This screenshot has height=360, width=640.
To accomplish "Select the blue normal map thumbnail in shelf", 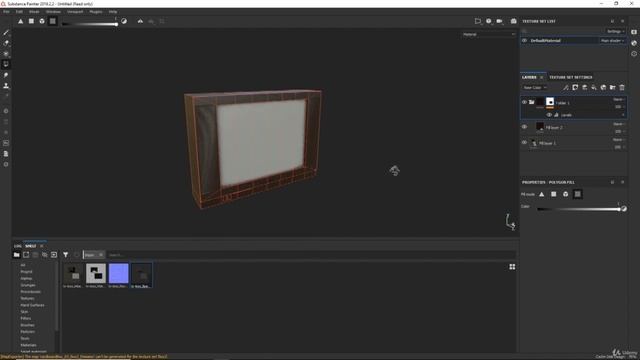I will (x=119, y=273).
